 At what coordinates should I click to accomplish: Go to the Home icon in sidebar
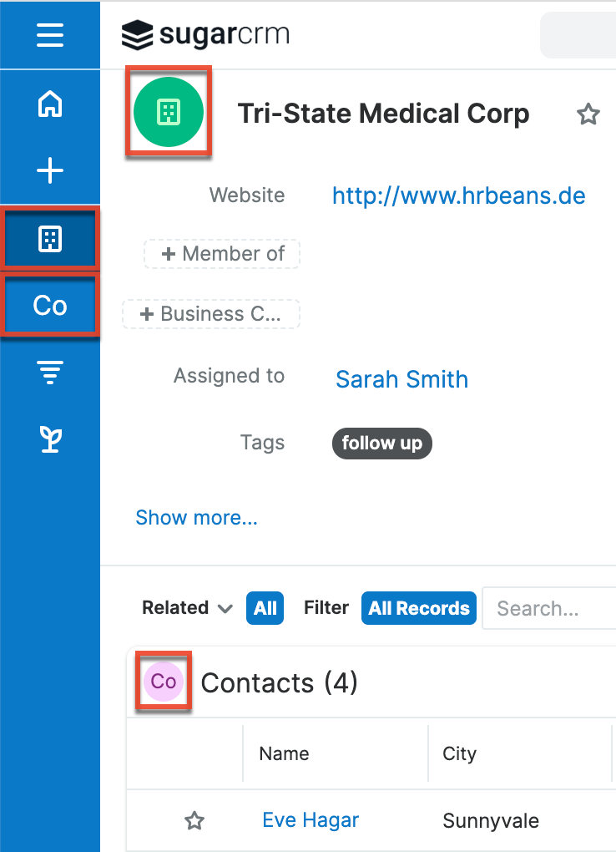pos(50,105)
